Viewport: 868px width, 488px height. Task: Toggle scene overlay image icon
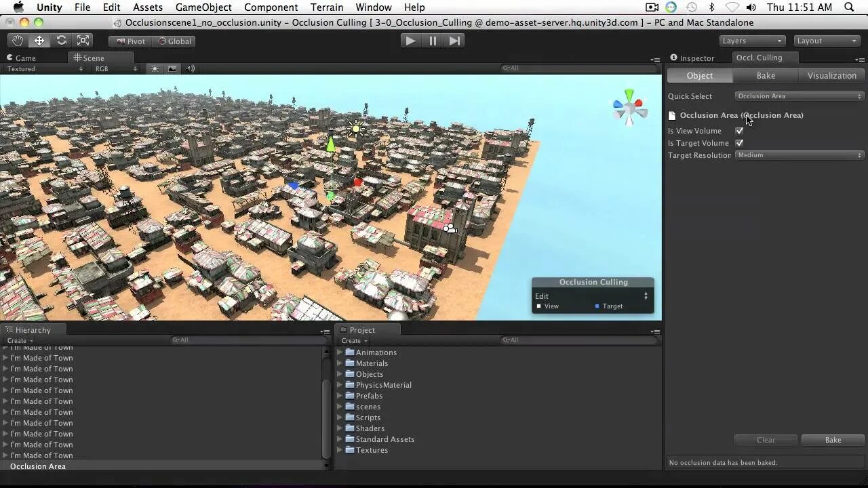pyautogui.click(x=172, y=68)
